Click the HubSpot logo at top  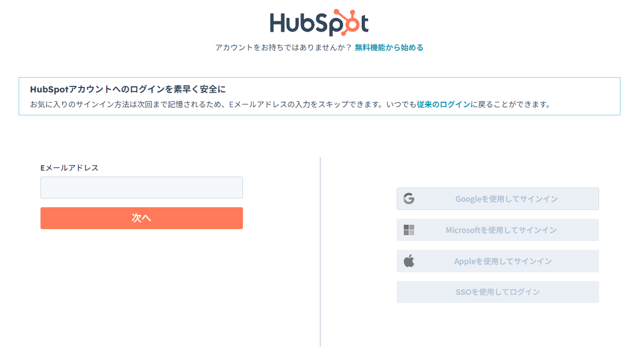point(319,22)
